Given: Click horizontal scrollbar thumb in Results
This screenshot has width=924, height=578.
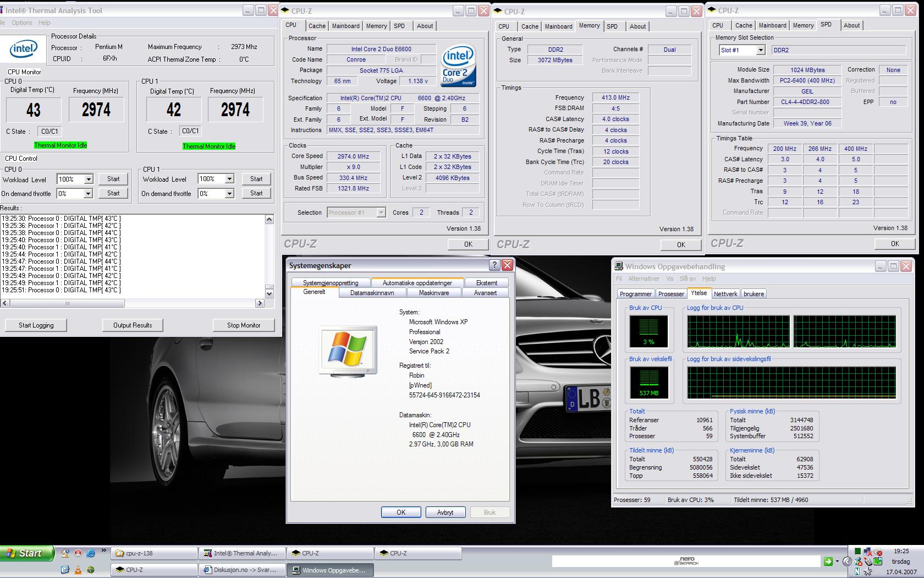Looking at the screenshot, I should tap(67, 303).
